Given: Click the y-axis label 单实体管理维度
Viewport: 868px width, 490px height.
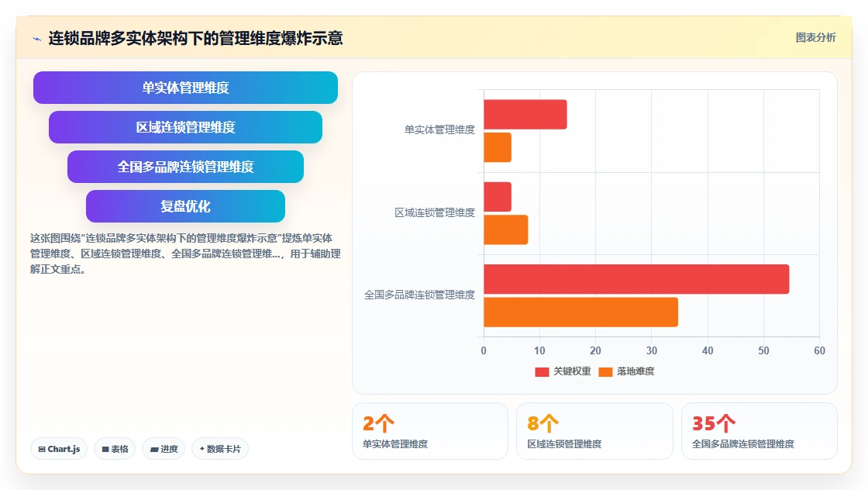Looking at the screenshot, I should (439, 129).
